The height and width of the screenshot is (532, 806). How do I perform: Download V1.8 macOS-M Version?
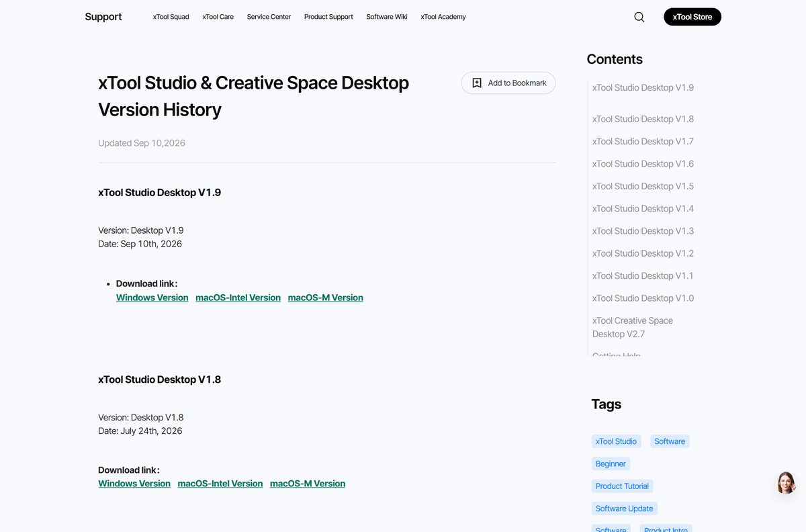click(308, 484)
